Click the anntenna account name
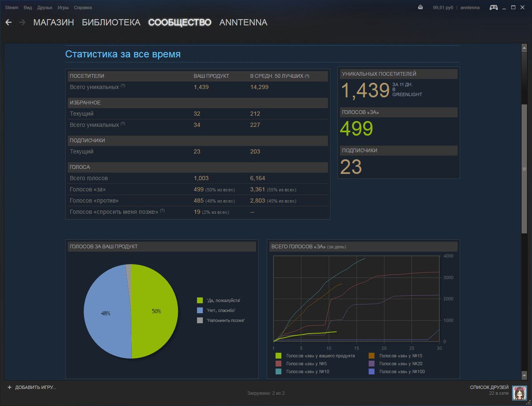Screen dimensions: 532x406 (470, 7)
